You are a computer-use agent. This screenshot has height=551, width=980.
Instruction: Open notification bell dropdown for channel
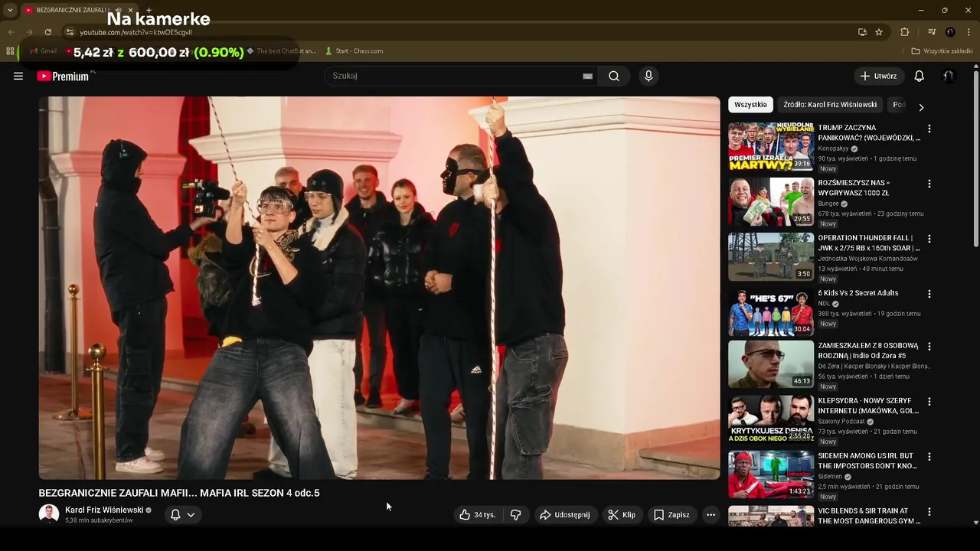point(182,515)
